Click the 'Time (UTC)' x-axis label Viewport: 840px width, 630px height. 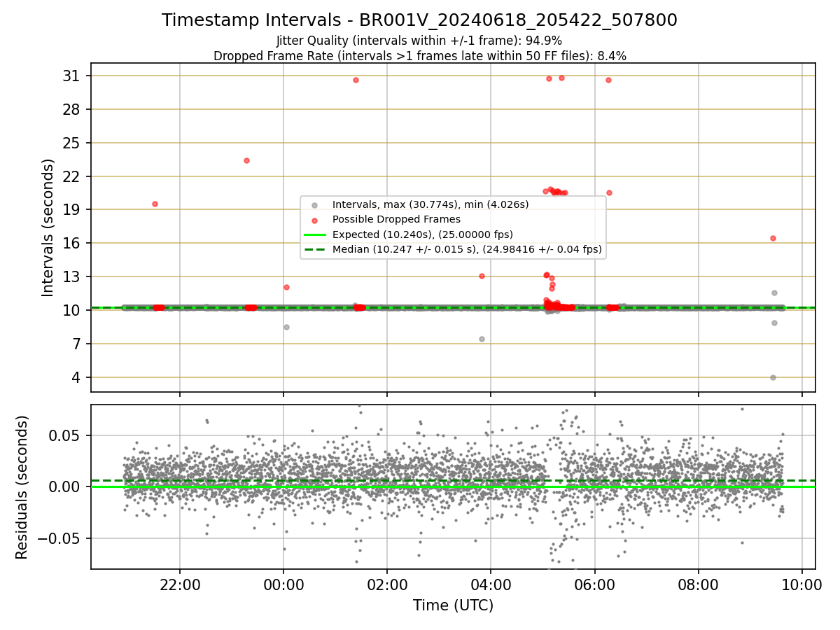click(x=453, y=605)
